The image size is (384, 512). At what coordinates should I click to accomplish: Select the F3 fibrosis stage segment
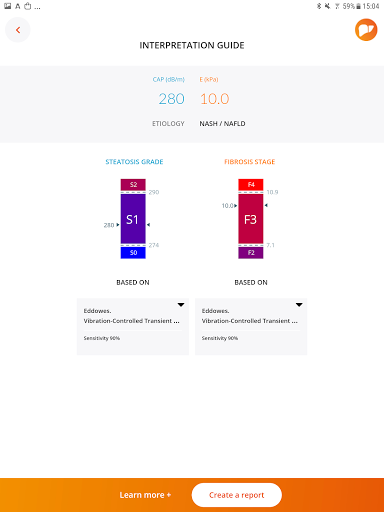pos(251,219)
